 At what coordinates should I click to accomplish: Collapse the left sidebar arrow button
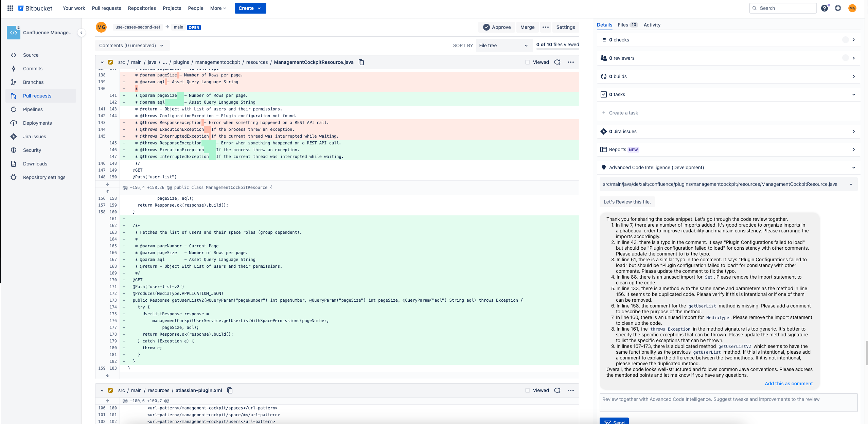tap(82, 33)
